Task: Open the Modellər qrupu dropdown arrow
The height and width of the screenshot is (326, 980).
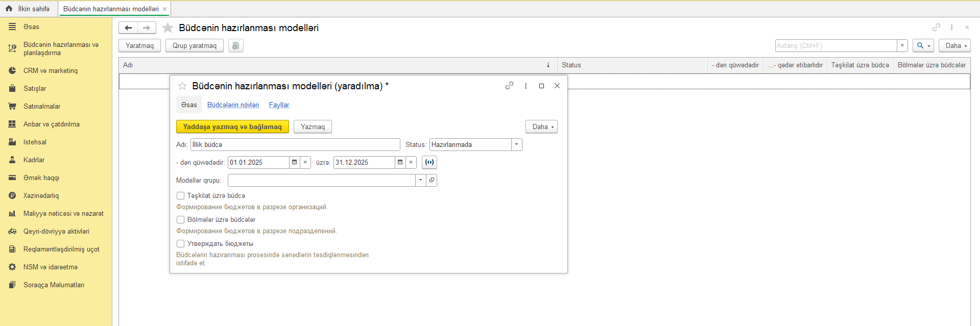Action: (420, 180)
